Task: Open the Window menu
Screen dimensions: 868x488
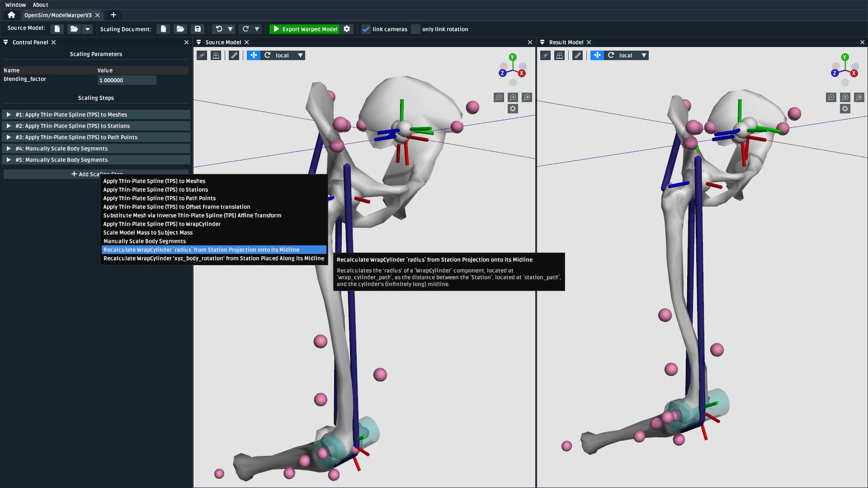Action: coord(15,5)
